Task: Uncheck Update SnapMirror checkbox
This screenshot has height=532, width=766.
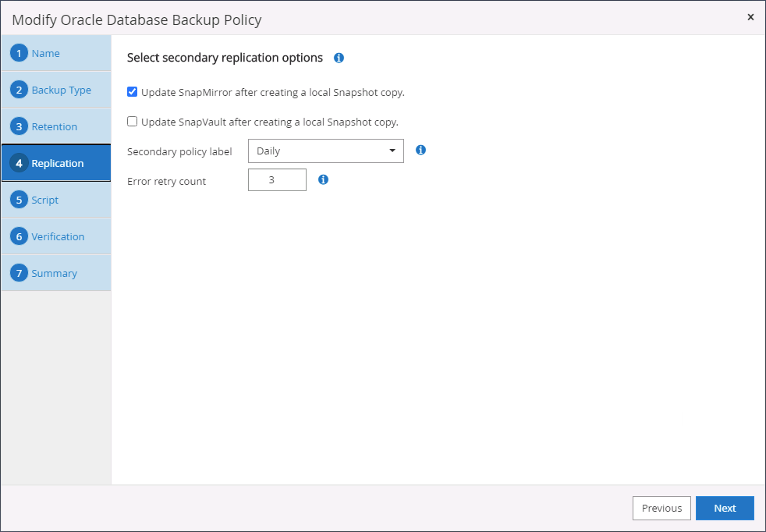Action: click(133, 92)
